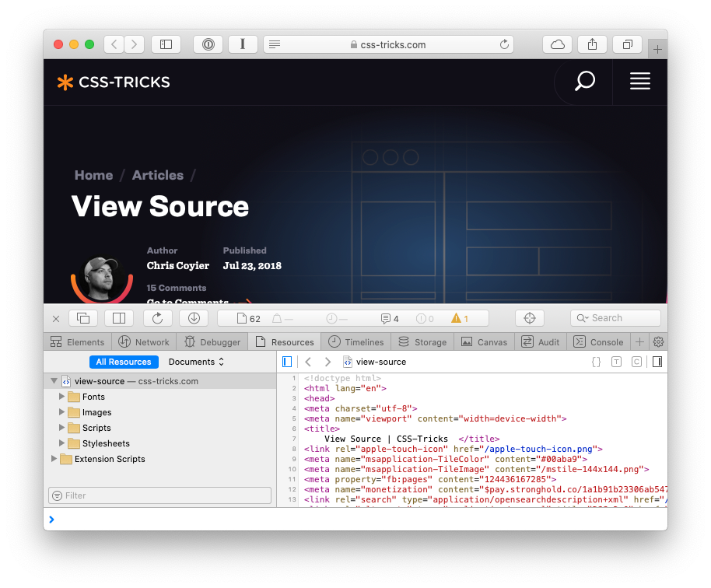Collapse the view-source resource tree
This screenshot has width=711, height=588.
tap(54, 381)
